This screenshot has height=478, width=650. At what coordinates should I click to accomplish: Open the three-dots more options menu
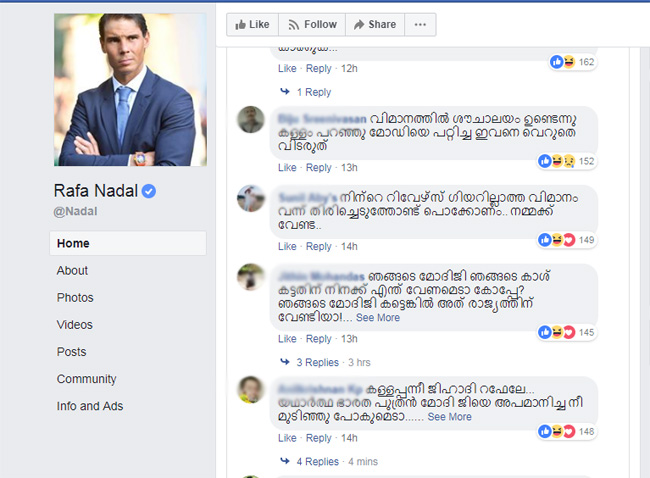(x=420, y=25)
